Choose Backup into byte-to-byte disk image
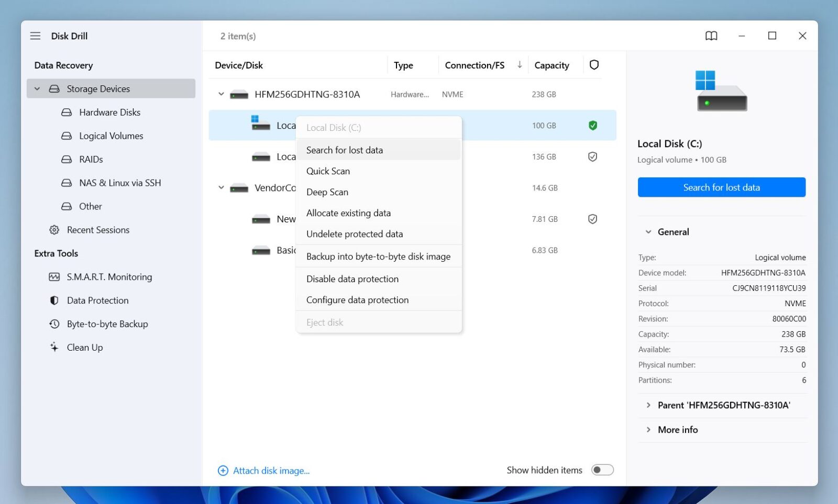This screenshot has height=504, width=838. (378, 256)
